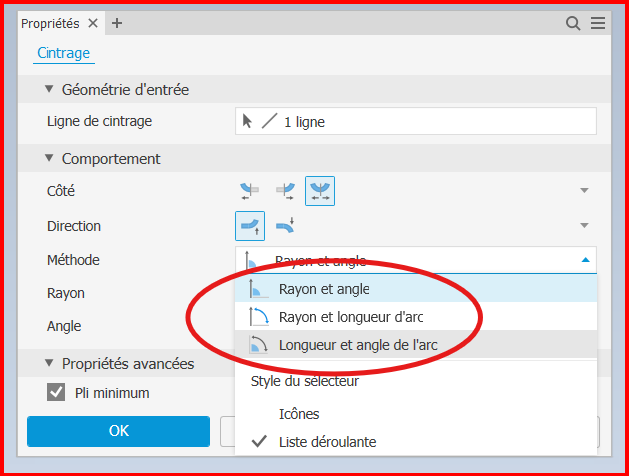Choose Longueur et angle de l'arc option

[358, 345]
